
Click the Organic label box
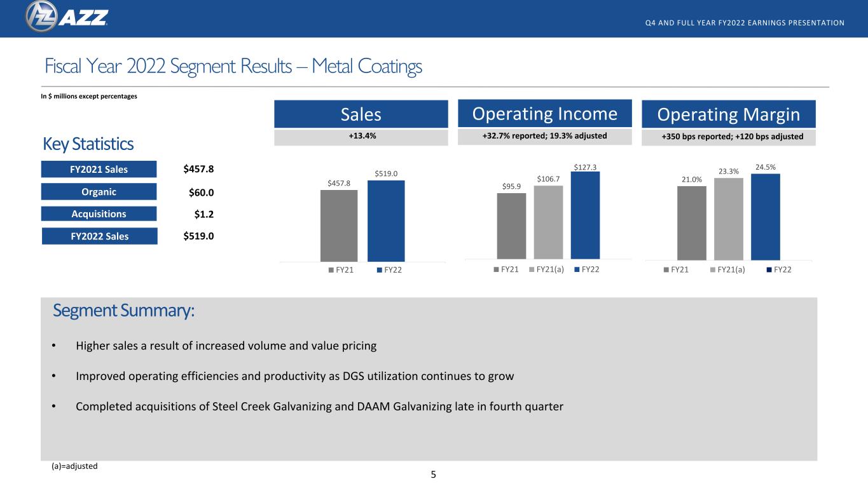(99, 191)
